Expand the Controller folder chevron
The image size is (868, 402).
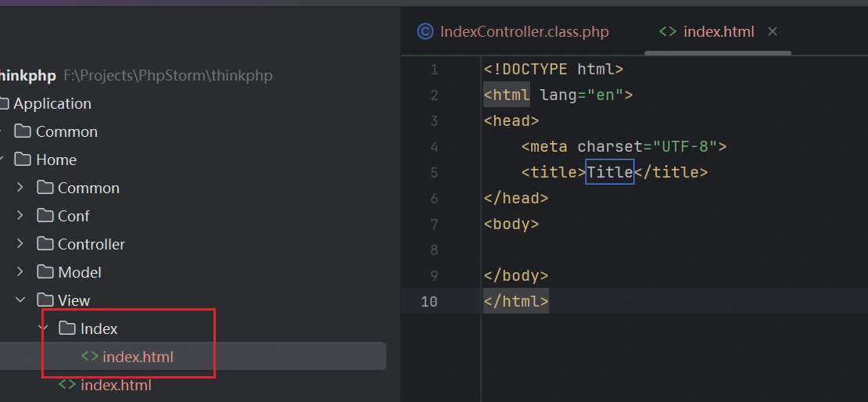coord(21,244)
